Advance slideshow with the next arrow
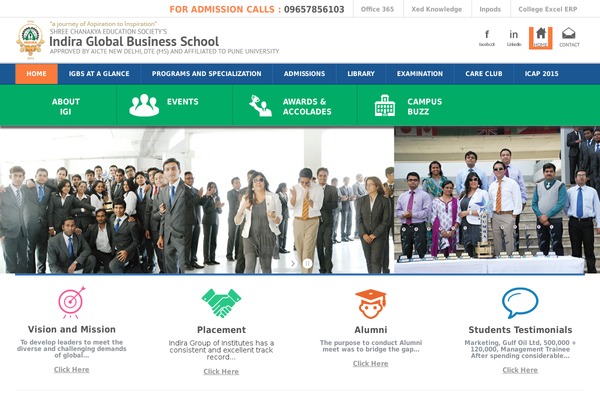The width and height of the screenshot is (600, 400). 293,263
